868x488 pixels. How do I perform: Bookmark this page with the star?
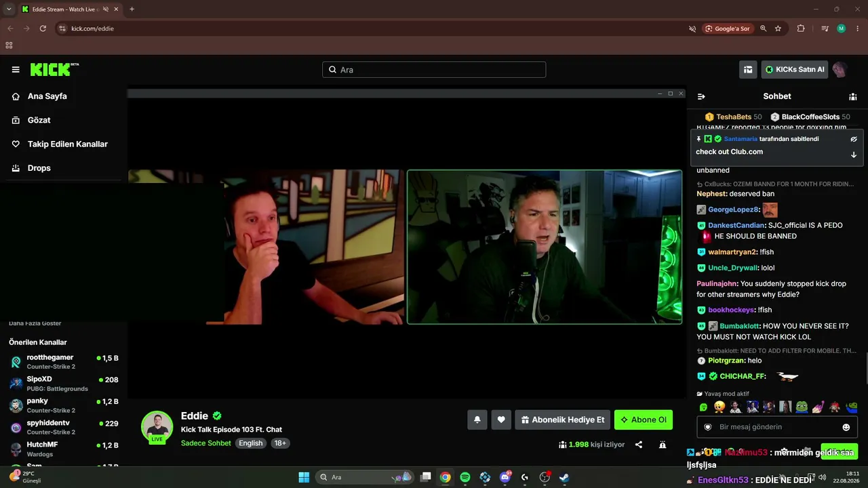click(778, 28)
